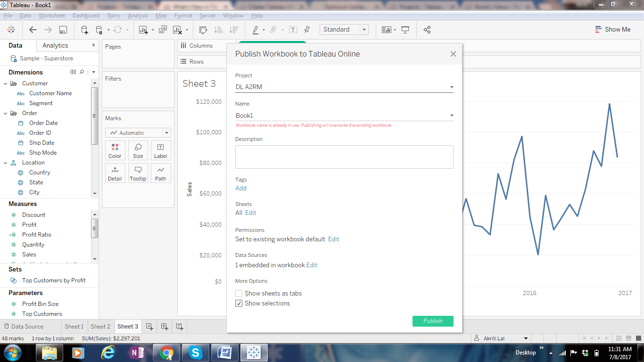
Task: Click the green Publish button
Action: [x=433, y=321]
